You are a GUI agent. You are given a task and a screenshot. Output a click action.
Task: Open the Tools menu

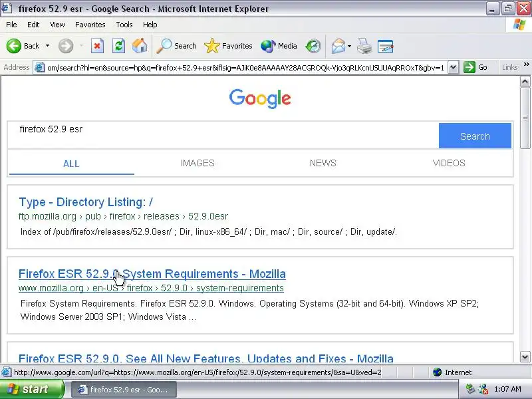pos(124,25)
